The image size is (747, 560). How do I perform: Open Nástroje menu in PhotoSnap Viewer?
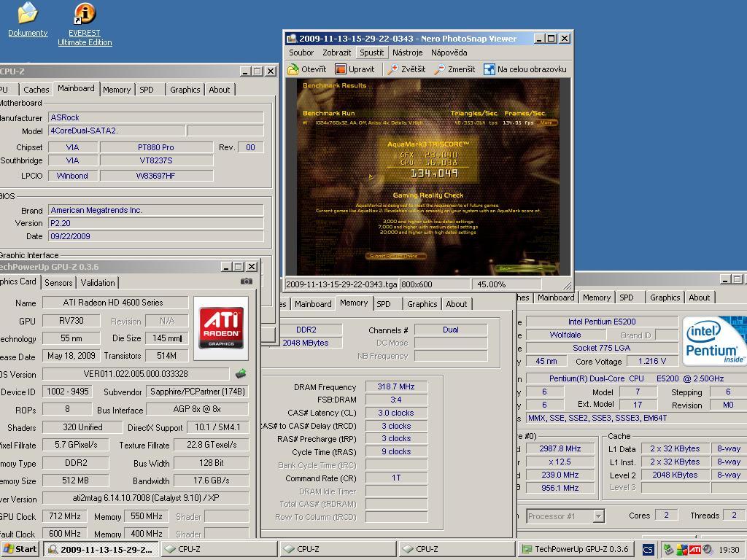(407, 52)
